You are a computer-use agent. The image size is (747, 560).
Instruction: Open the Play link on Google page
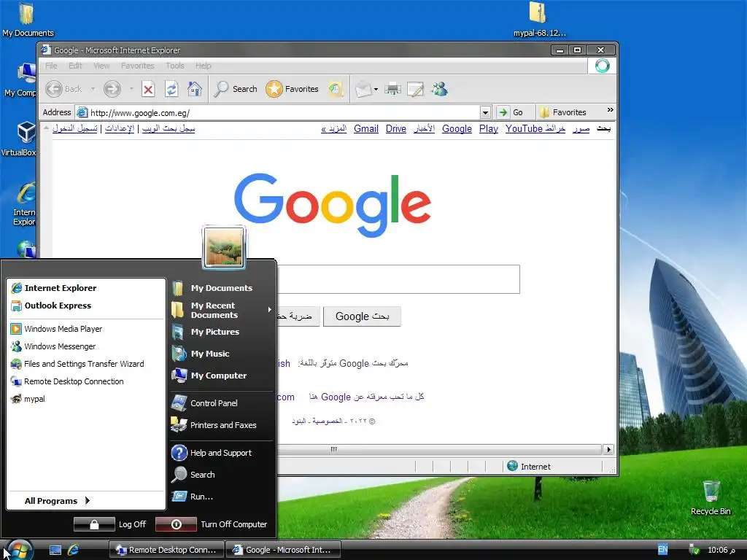coord(488,129)
